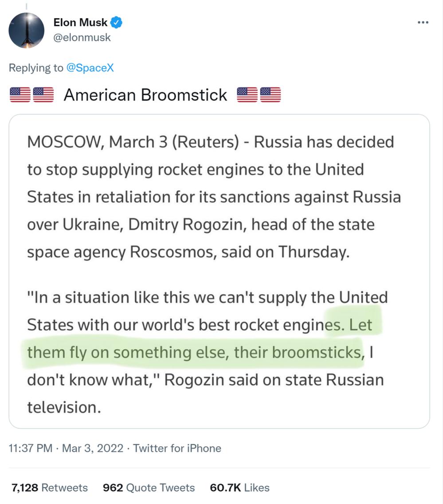The width and height of the screenshot is (443, 504).
Task: Open the @elonmusk handle profile
Action: coord(82,38)
